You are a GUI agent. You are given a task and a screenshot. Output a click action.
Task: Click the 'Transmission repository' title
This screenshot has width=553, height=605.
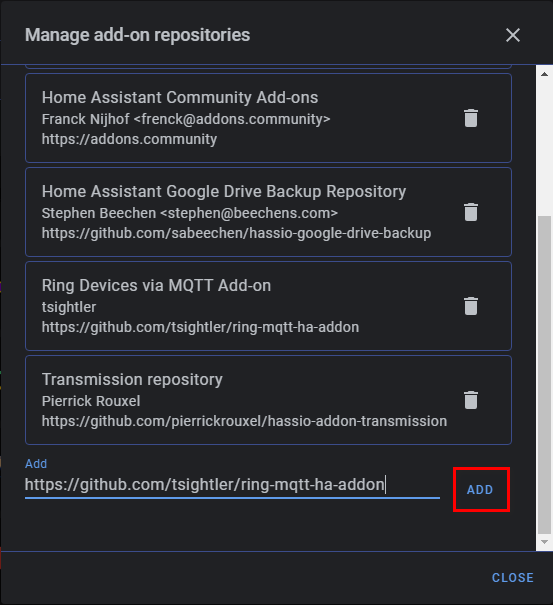pos(132,379)
